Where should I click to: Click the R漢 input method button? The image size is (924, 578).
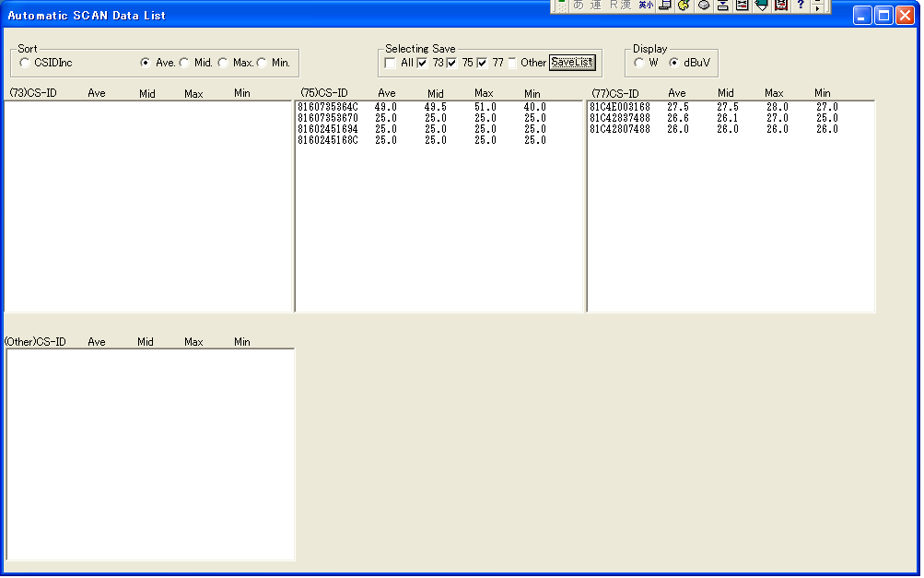[620, 6]
